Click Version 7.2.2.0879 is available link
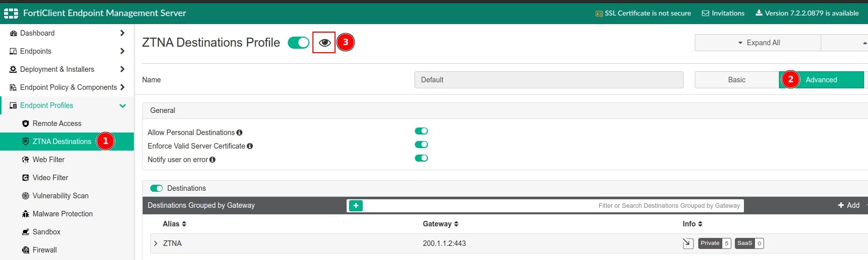868x260 pixels. pos(807,13)
